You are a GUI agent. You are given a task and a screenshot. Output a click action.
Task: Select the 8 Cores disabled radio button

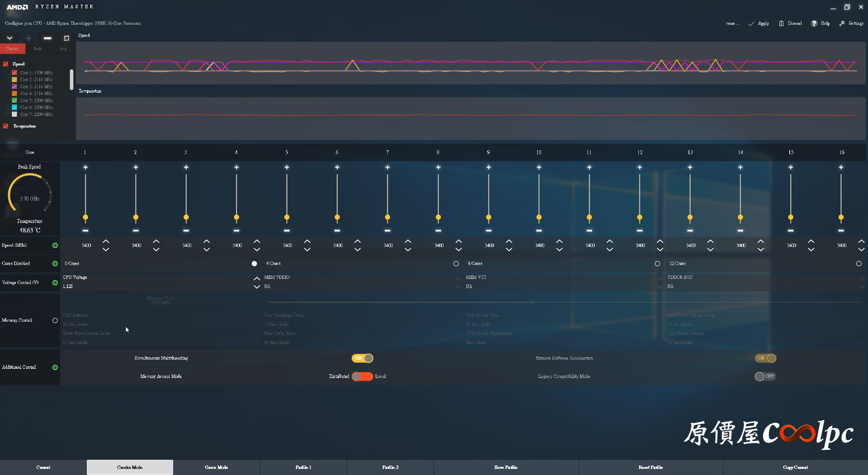point(657,264)
